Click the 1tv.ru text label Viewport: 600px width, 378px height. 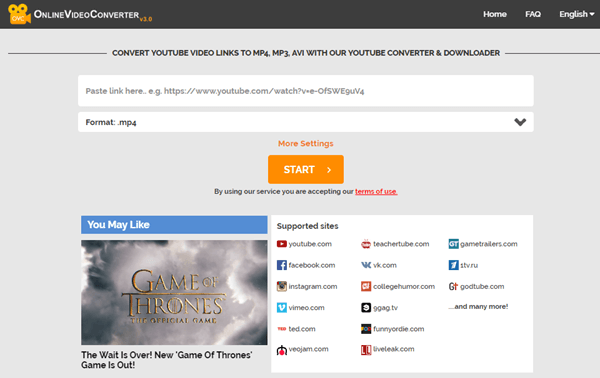click(x=469, y=265)
